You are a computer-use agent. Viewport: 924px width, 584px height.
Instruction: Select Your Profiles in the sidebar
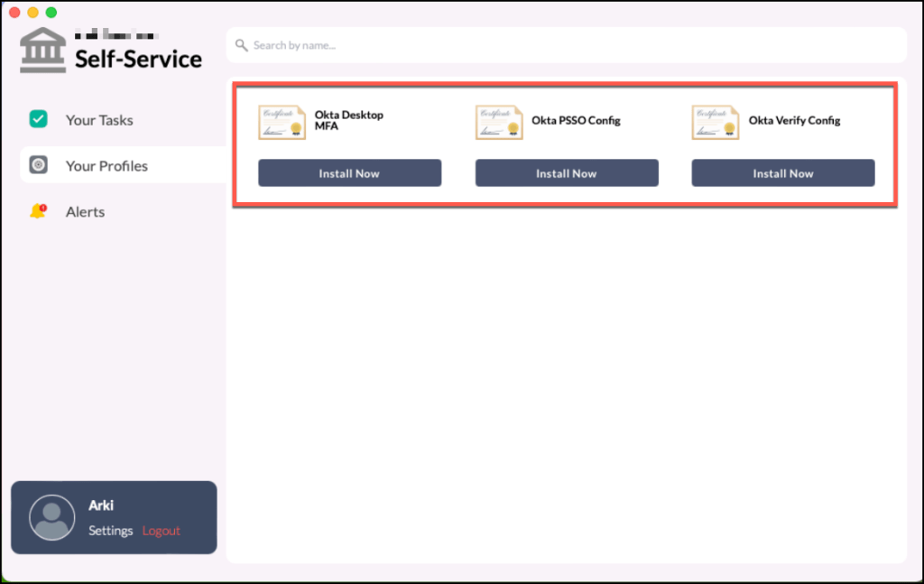[106, 166]
